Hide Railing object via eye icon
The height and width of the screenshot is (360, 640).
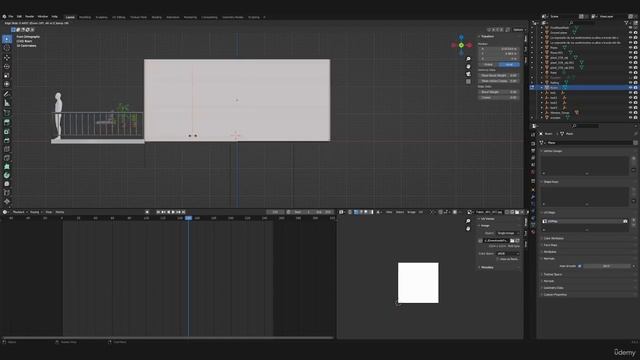pyautogui.click(x=630, y=82)
